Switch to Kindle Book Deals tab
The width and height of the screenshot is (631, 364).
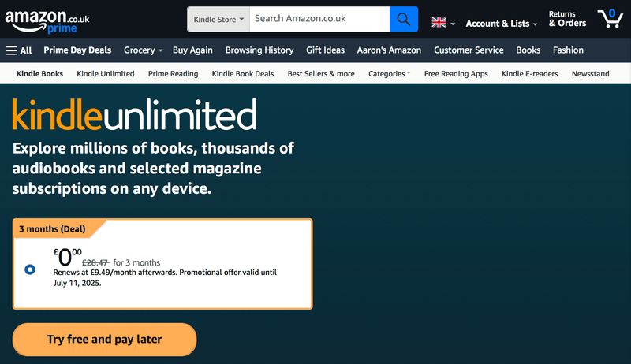243,74
